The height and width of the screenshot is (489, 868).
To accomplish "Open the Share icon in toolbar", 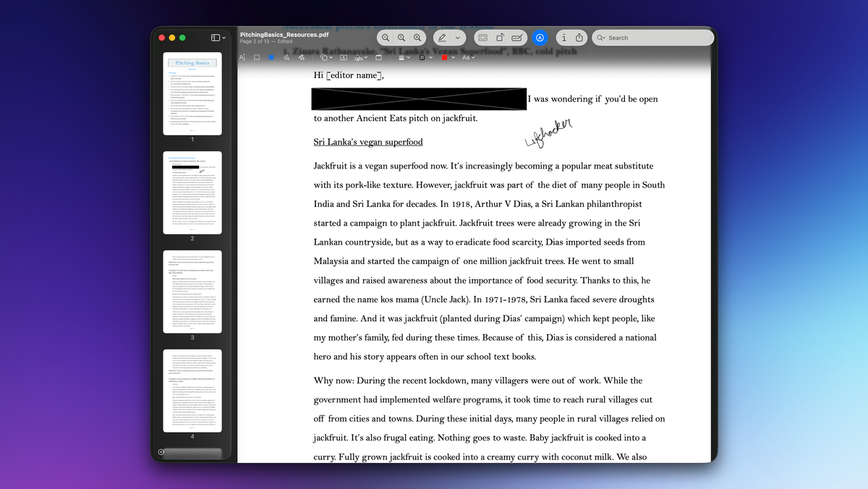I will click(579, 38).
